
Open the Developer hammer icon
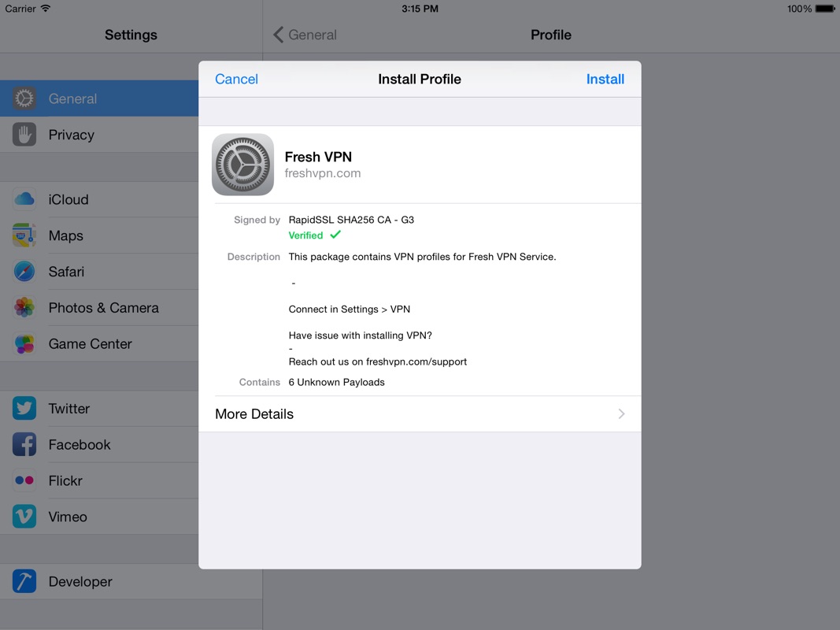24,581
